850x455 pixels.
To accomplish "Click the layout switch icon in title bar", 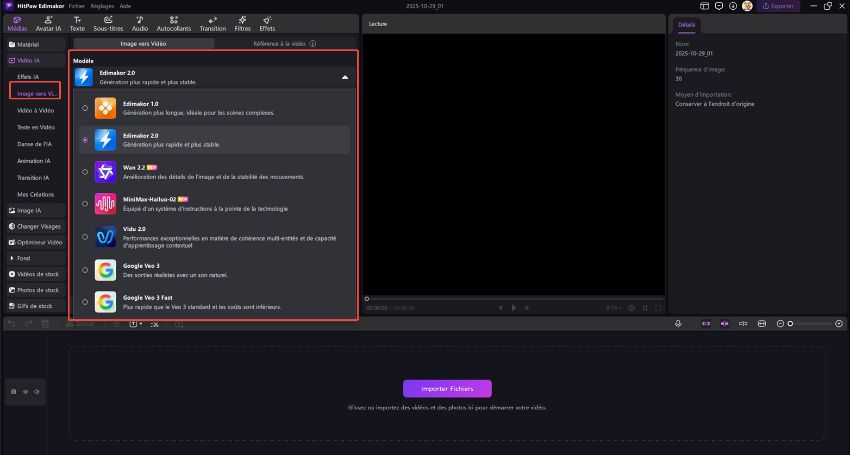I will coord(704,6).
